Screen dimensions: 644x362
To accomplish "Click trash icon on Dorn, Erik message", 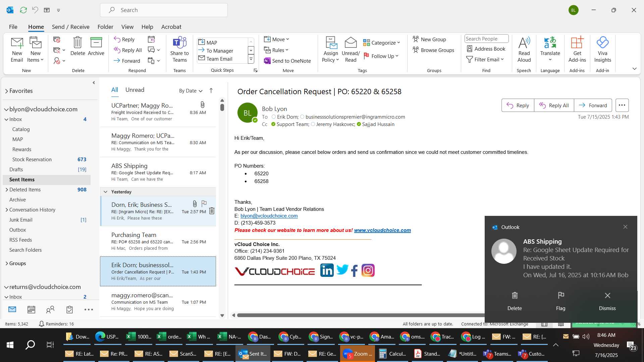I will pyautogui.click(x=212, y=211).
